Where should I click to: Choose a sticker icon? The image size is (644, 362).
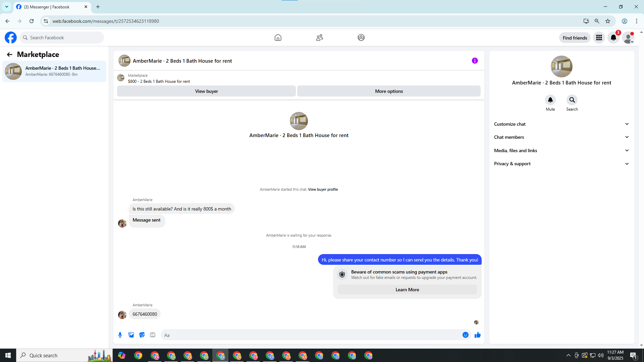point(142,335)
